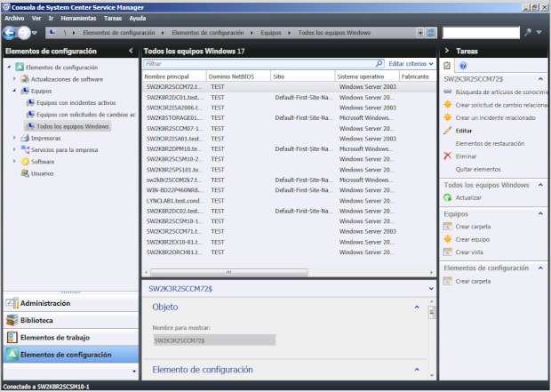The width and height of the screenshot is (551, 392).
Task: Click the help icon in Tareas pane
Action: [x=463, y=66]
